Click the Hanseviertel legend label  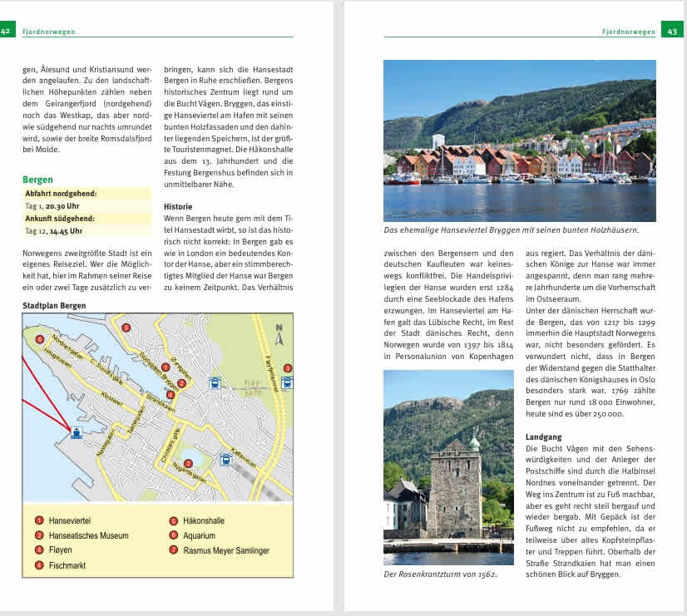(x=70, y=520)
